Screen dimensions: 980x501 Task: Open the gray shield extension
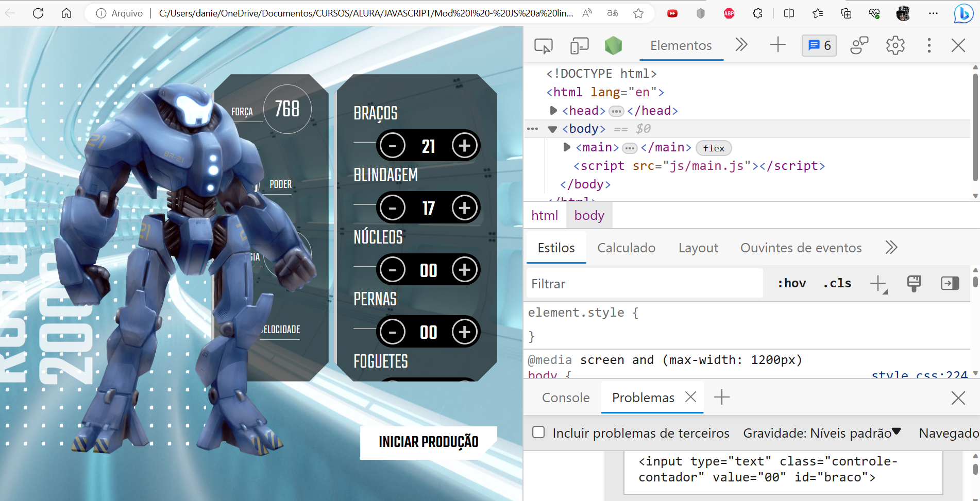(701, 13)
